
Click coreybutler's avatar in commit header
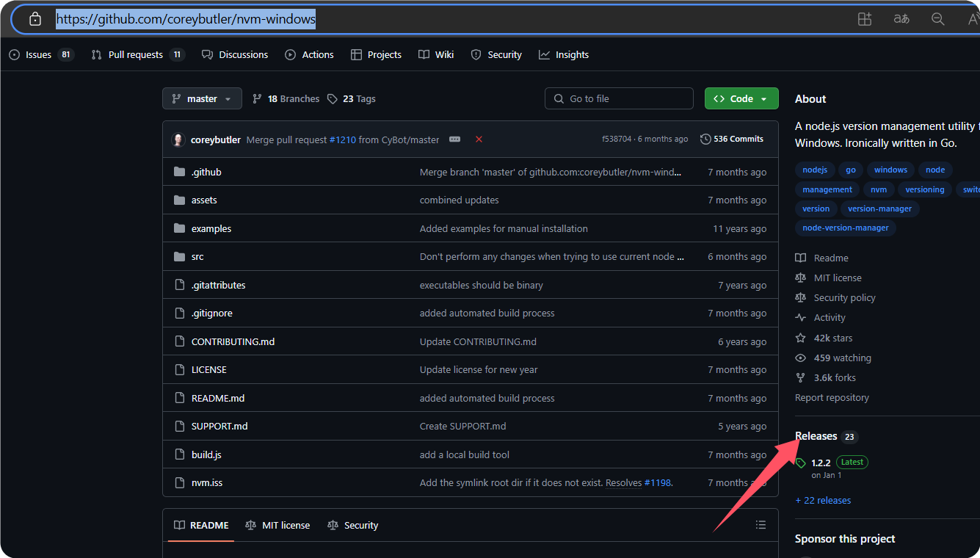pos(178,139)
